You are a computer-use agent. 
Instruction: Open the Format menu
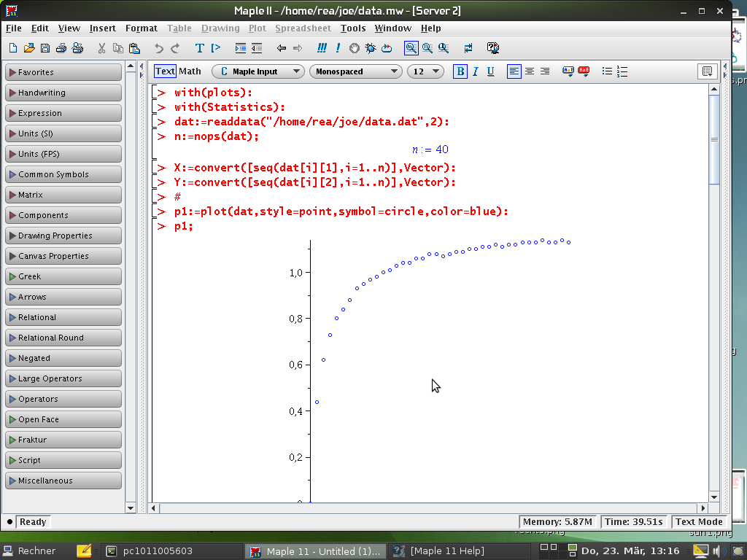(x=142, y=28)
